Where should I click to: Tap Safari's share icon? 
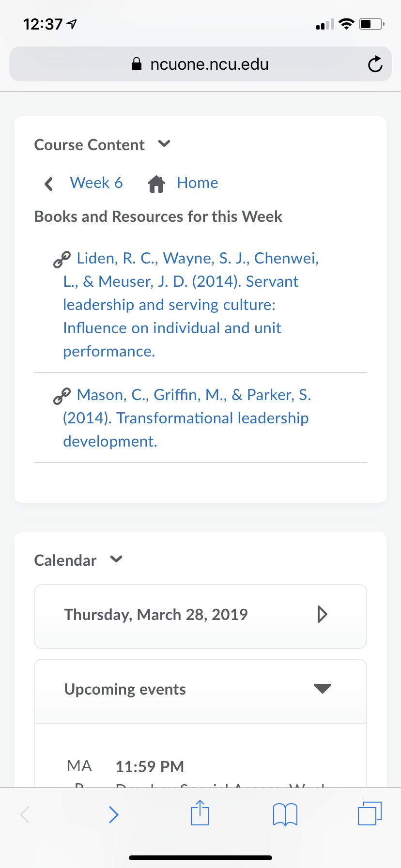click(x=200, y=813)
